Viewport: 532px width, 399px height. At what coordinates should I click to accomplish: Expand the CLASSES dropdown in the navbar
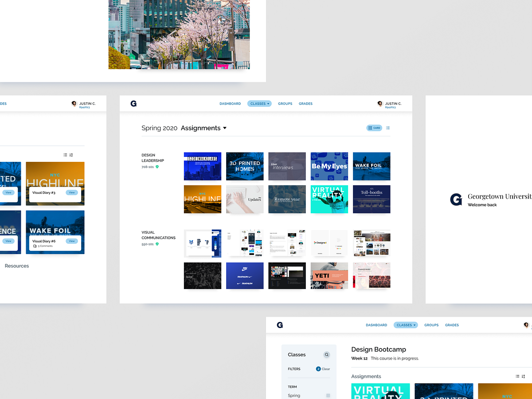click(x=259, y=103)
